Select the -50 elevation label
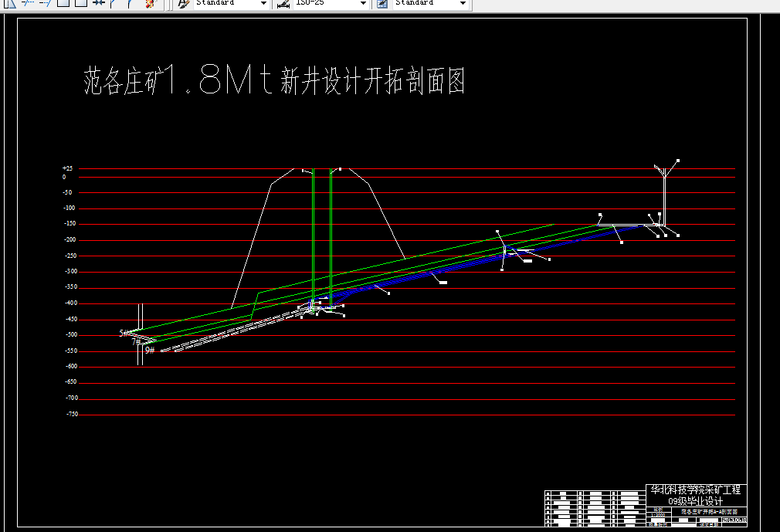 pos(67,192)
